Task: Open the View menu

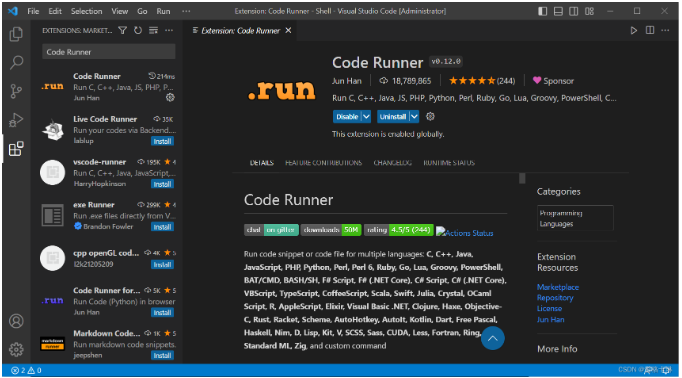Action: 119,11
